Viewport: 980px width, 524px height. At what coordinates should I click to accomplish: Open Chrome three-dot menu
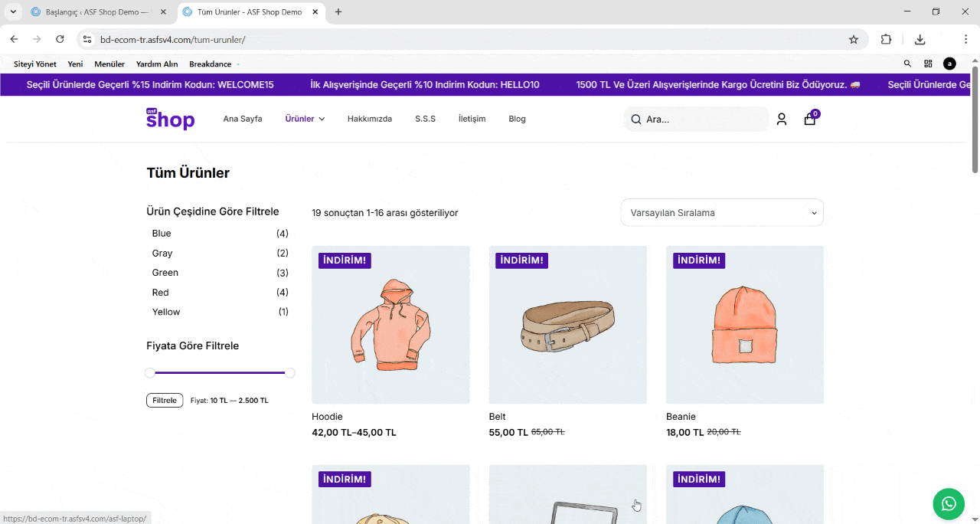[x=965, y=39]
